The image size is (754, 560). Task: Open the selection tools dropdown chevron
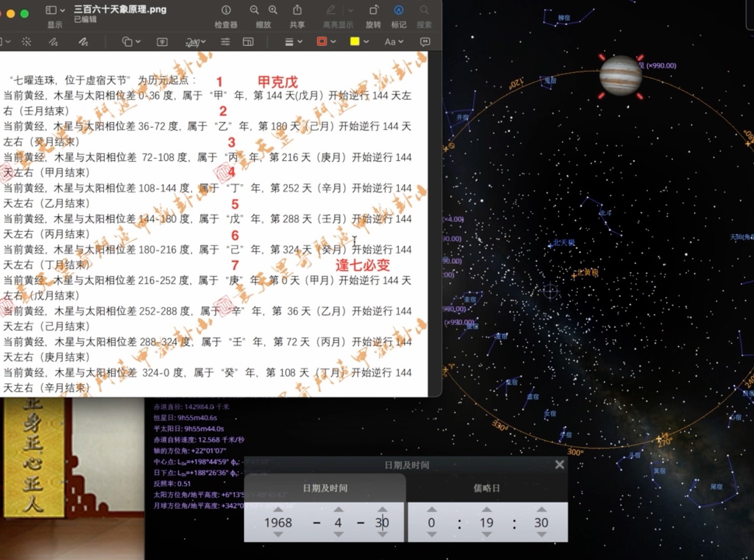click(x=7, y=41)
